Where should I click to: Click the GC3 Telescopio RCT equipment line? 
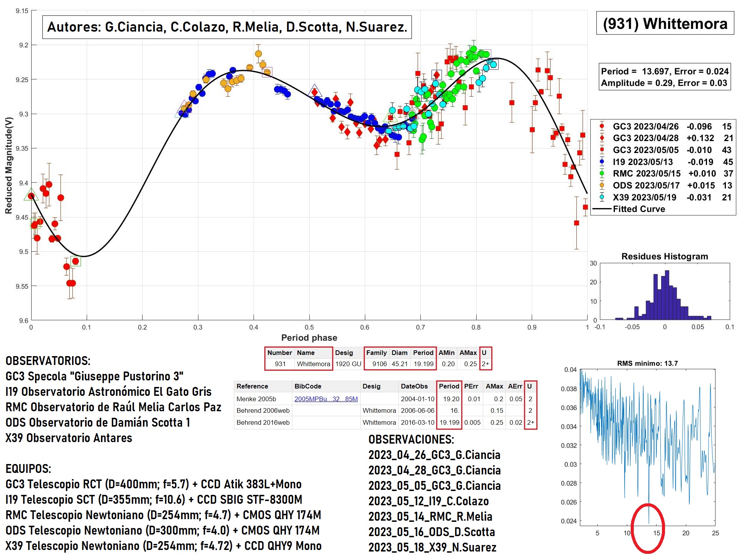(x=153, y=484)
